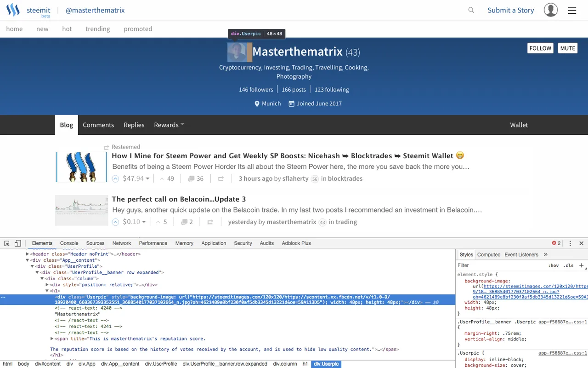This screenshot has width=588, height=368.
Task: Open the Performance DevTools tab
Action: 153,243
